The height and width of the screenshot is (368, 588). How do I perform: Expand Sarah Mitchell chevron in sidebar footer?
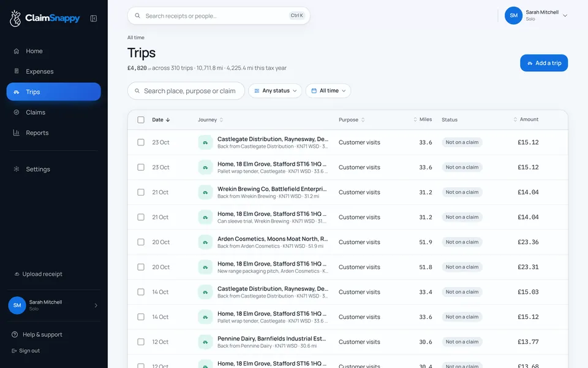(96, 305)
